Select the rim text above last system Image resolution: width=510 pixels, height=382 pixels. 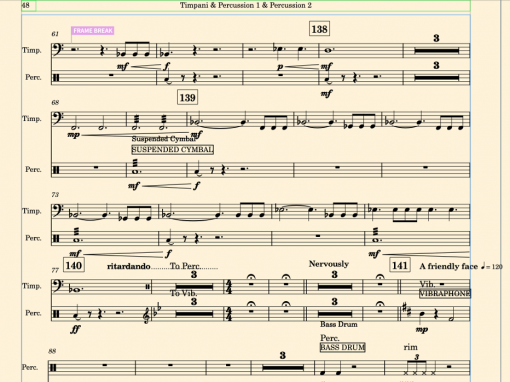(x=410, y=347)
